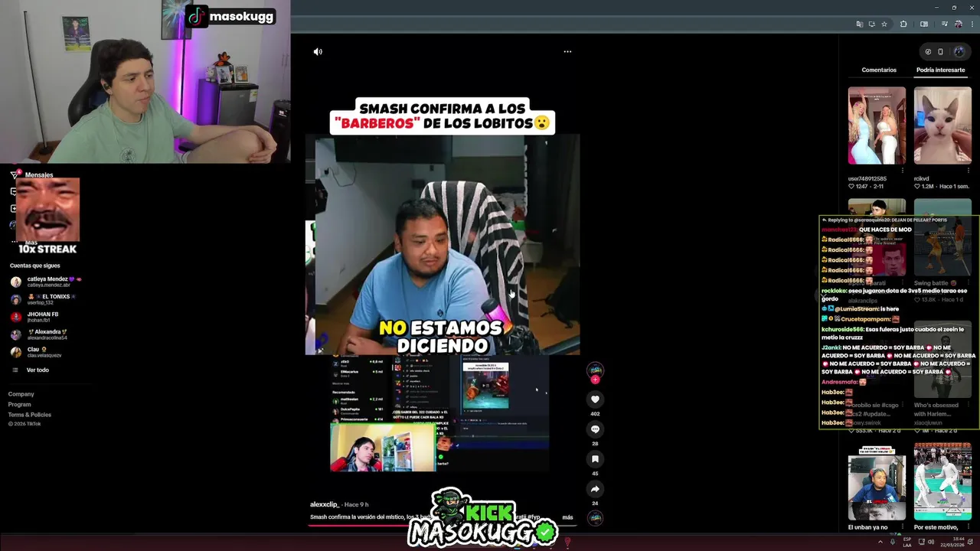The width and height of the screenshot is (980, 551).
Task: Open Alexandra account row
Action: click(46, 334)
